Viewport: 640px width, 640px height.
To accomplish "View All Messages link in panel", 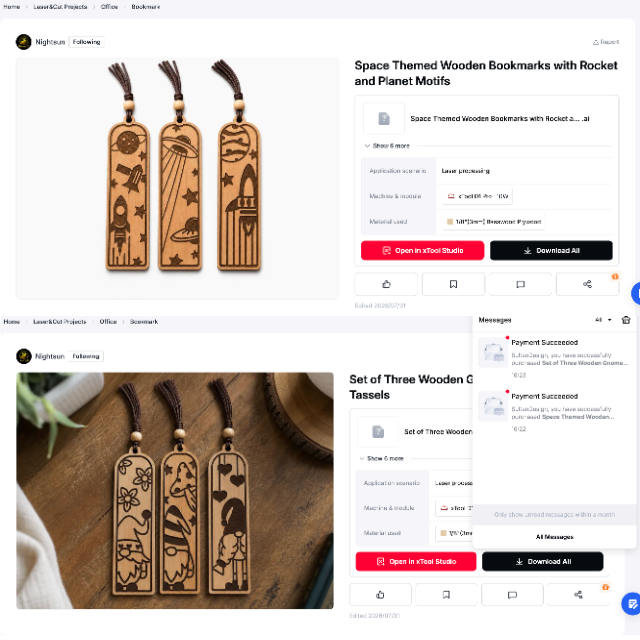I will tap(554, 537).
